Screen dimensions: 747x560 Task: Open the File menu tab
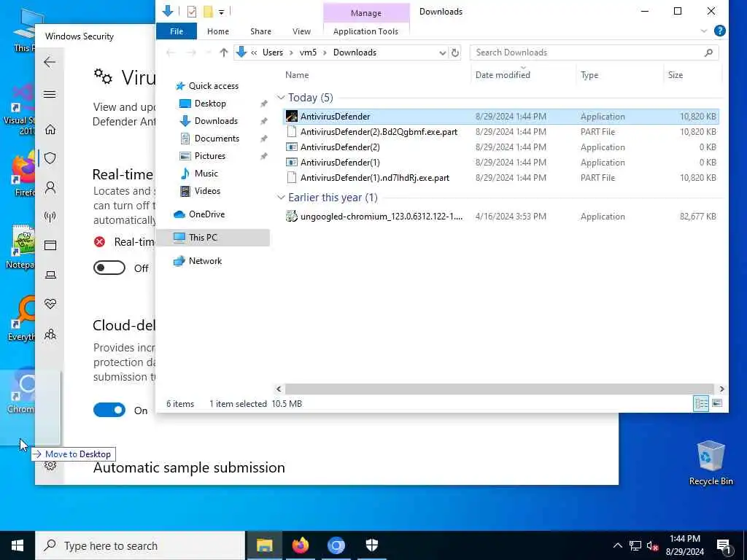pos(177,31)
